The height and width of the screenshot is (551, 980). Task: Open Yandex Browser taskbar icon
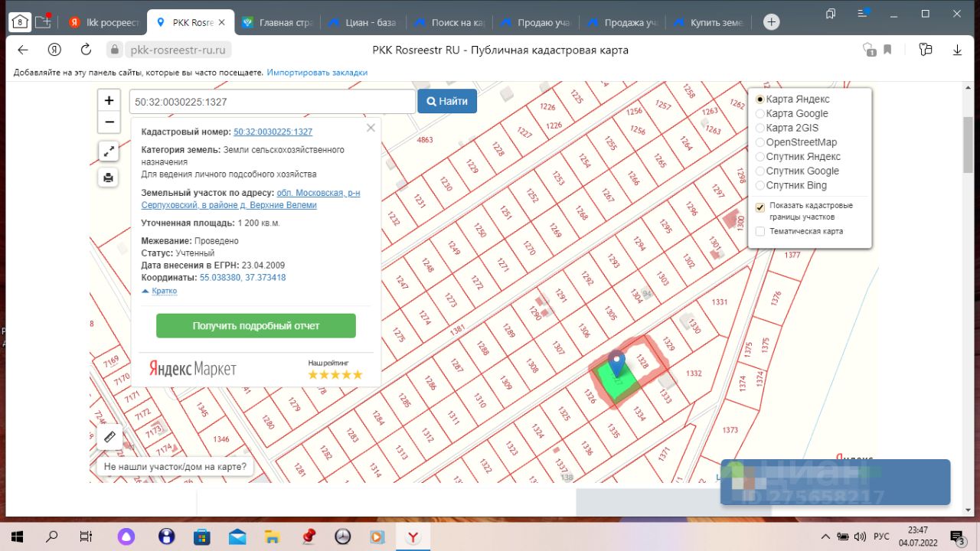click(x=413, y=536)
